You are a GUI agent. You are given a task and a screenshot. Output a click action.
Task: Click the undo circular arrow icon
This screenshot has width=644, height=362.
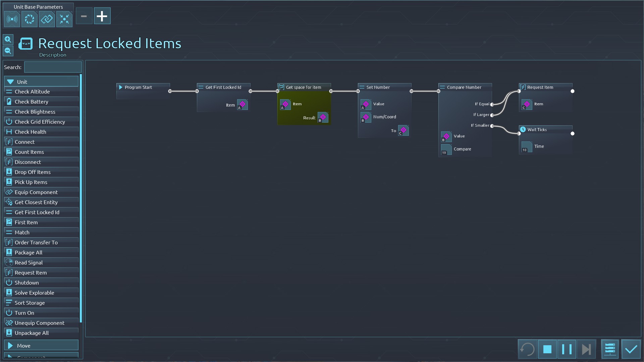point(527,349)
